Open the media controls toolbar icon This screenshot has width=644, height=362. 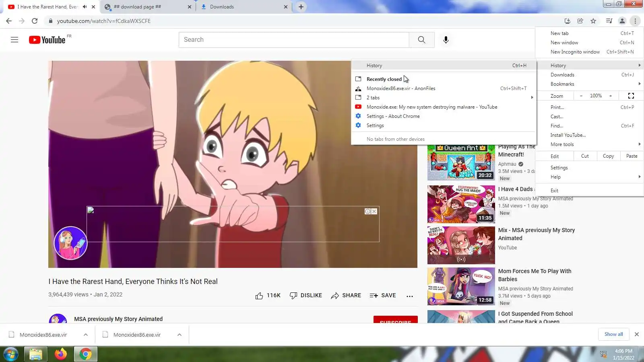click(609, 21)
